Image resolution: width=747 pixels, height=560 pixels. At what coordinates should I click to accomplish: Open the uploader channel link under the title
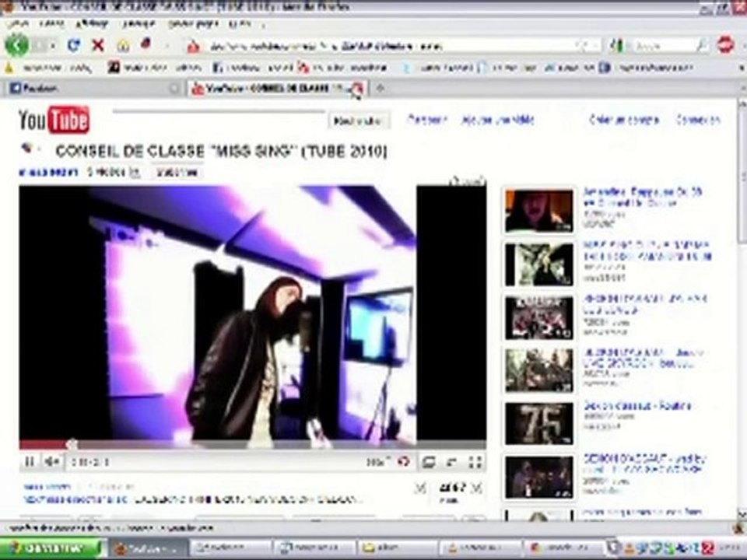point(47,173)
